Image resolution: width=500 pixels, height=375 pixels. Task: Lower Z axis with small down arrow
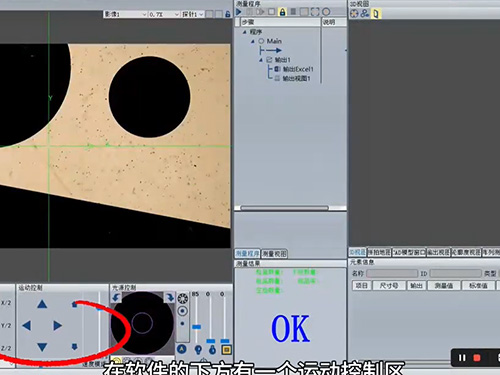74,347
